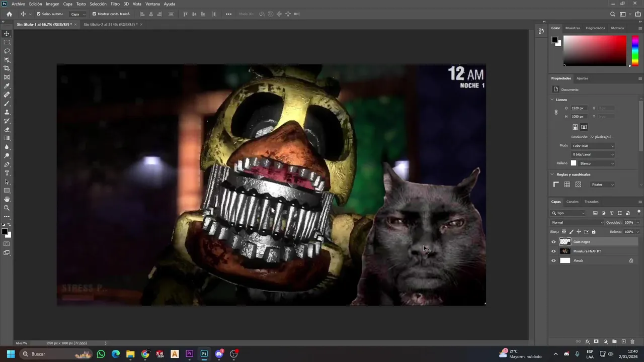Image resolution: width=644 pixels, height=362 pixels.
Task: Open the Píxeles units dropdown
Action: coord(602,185)
